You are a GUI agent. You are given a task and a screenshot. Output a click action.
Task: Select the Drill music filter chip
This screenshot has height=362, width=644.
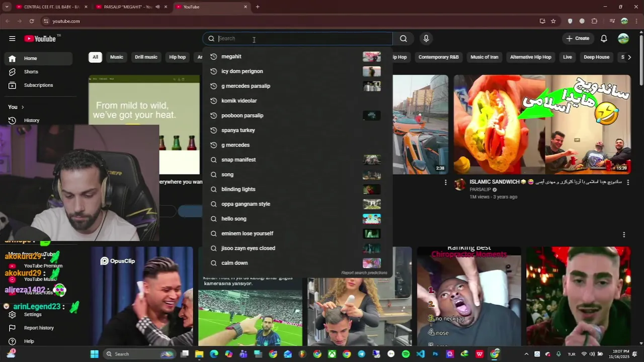pyautogui.click(x=146, y=57)
